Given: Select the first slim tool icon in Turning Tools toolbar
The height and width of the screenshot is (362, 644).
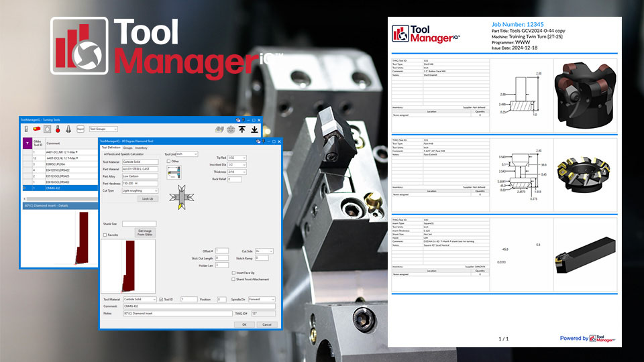Looking at the screenshot, I should click(x=26, y=129).
